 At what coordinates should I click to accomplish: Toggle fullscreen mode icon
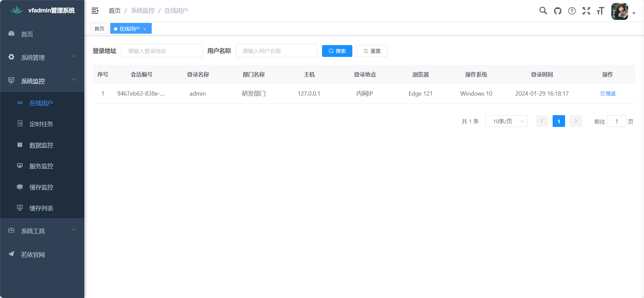tap(586, 11)
